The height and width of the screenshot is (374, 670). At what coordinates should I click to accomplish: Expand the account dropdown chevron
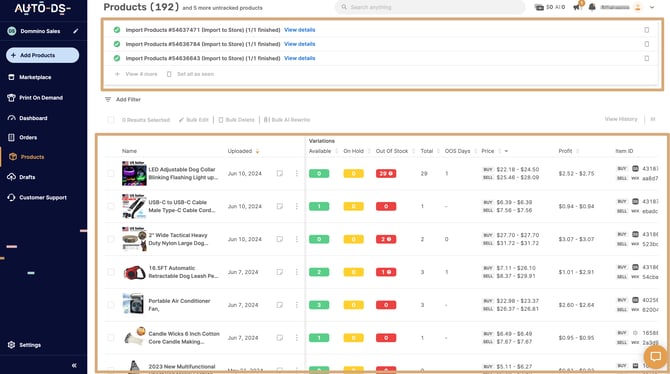click(x=652, y=7)
